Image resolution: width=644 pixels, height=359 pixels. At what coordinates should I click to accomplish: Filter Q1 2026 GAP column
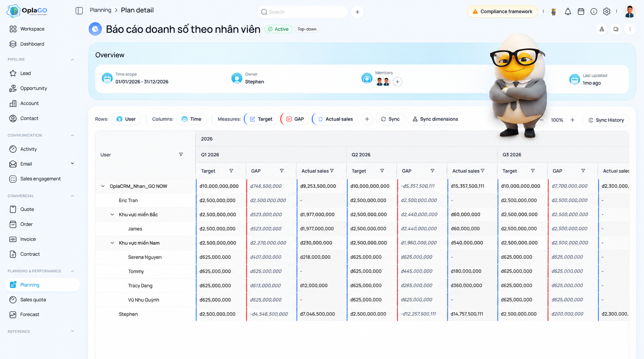[282, 171]
